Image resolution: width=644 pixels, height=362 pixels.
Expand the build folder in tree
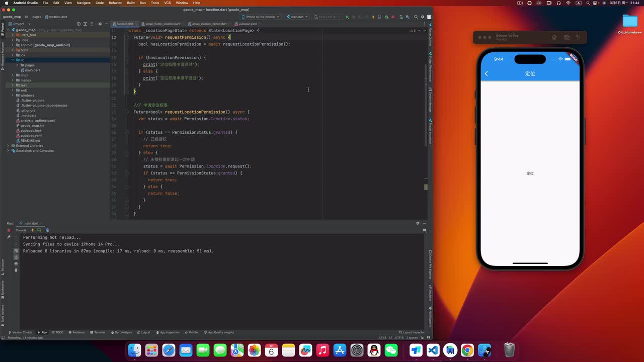[13, 50]
